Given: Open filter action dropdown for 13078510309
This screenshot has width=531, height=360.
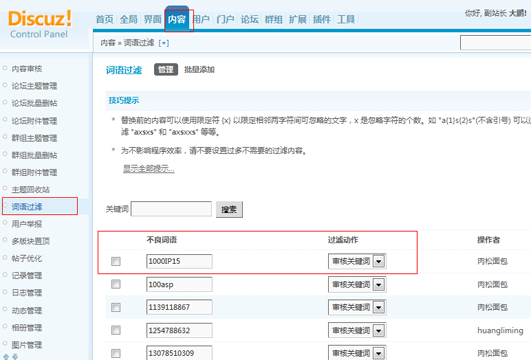Looking at the screenshot, I should tap(357, 353).
